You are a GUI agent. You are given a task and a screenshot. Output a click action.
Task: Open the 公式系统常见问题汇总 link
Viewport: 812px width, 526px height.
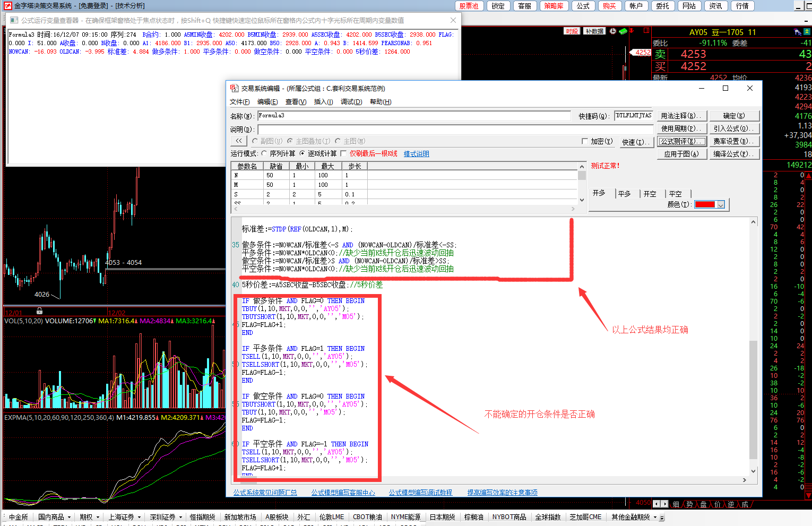265,493
